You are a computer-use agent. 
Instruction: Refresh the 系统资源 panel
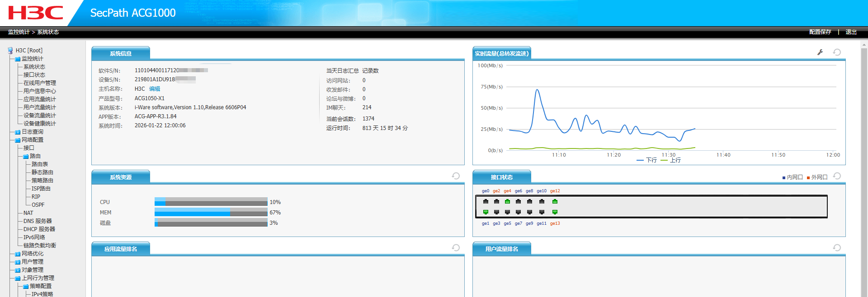[456, 176]
